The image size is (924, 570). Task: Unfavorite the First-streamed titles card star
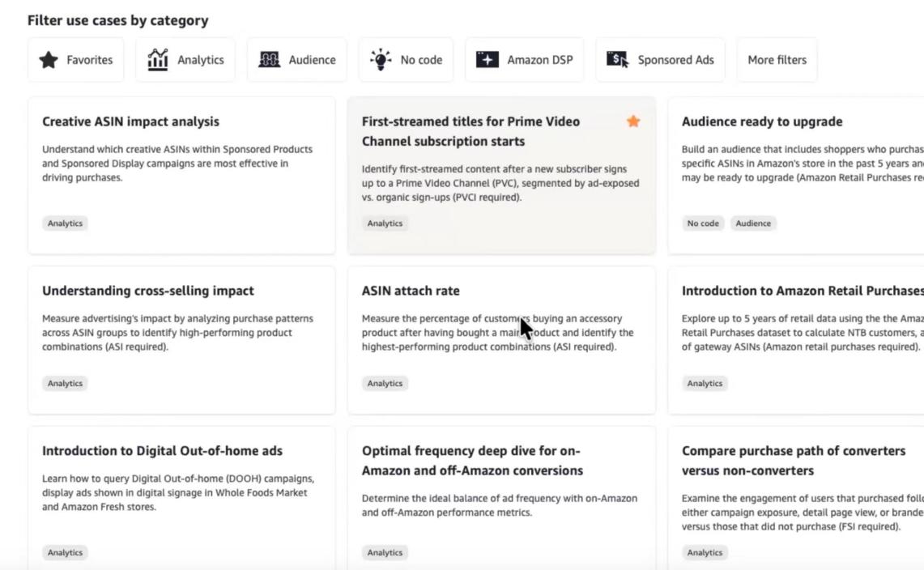(x=633, y=121)
